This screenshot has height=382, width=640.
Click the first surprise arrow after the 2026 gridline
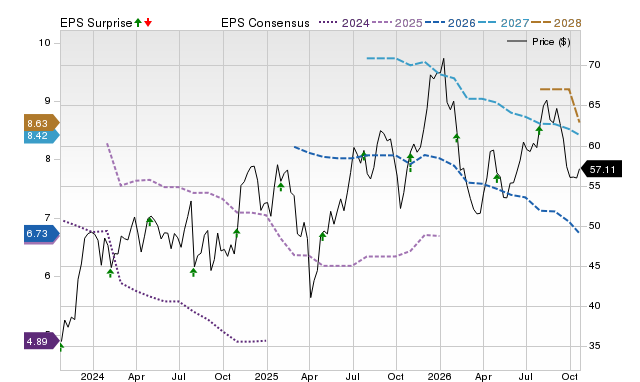click(456, 138)
